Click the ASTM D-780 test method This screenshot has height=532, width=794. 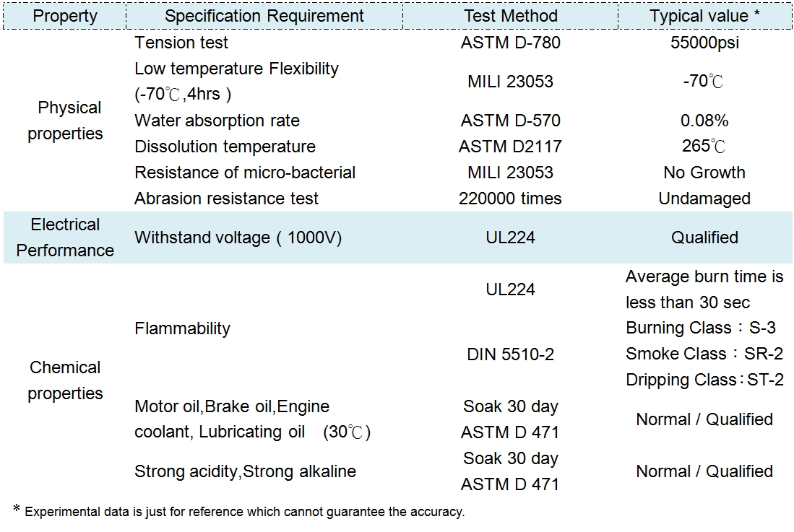click(510, 43)
